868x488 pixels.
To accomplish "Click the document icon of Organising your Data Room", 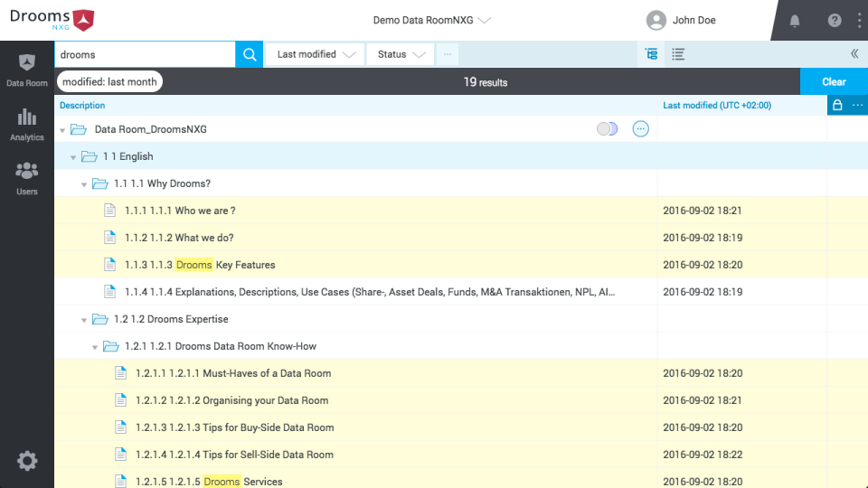I will tap(120, 400).
